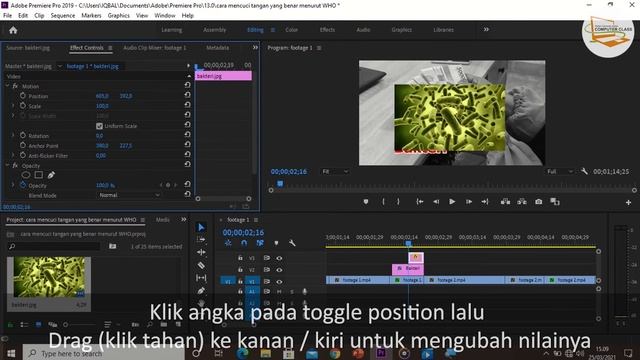The image size is (640, 360).
Task: Open Full playback resolution dropdown
Action: [560, 171]
